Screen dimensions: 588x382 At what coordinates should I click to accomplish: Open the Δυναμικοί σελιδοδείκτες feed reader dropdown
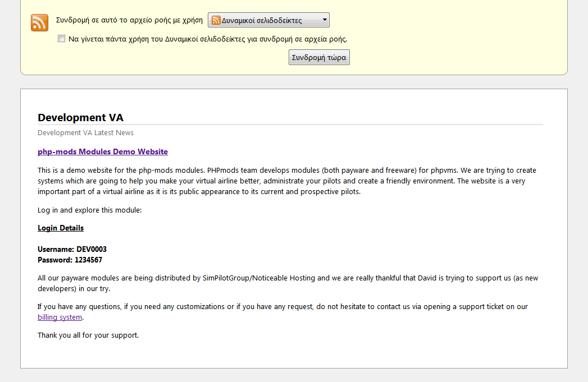268,20
